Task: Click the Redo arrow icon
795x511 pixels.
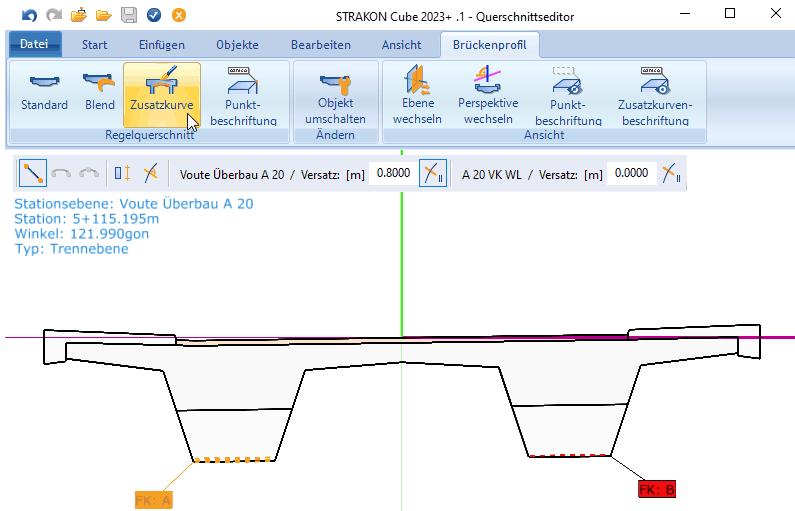Action: point(54,15)
